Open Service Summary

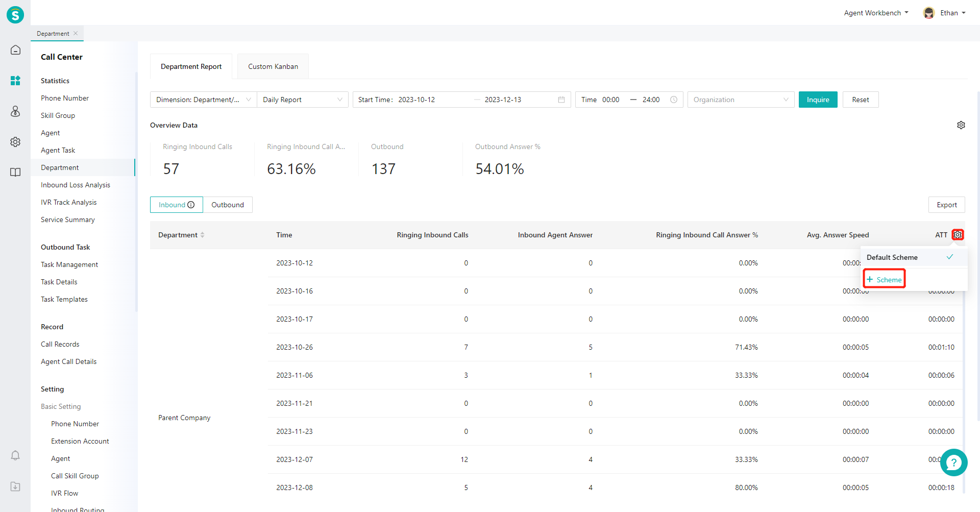[x=68, y=220]
